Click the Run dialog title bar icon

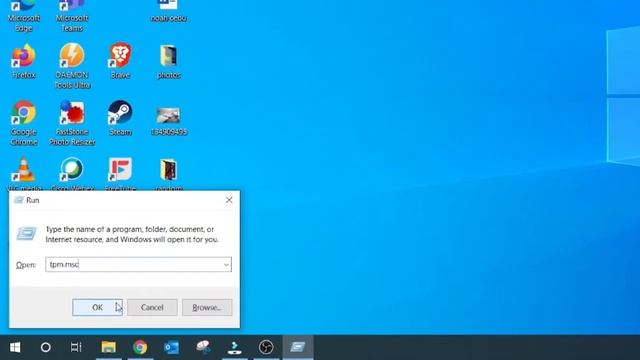[x=19, y=200]
